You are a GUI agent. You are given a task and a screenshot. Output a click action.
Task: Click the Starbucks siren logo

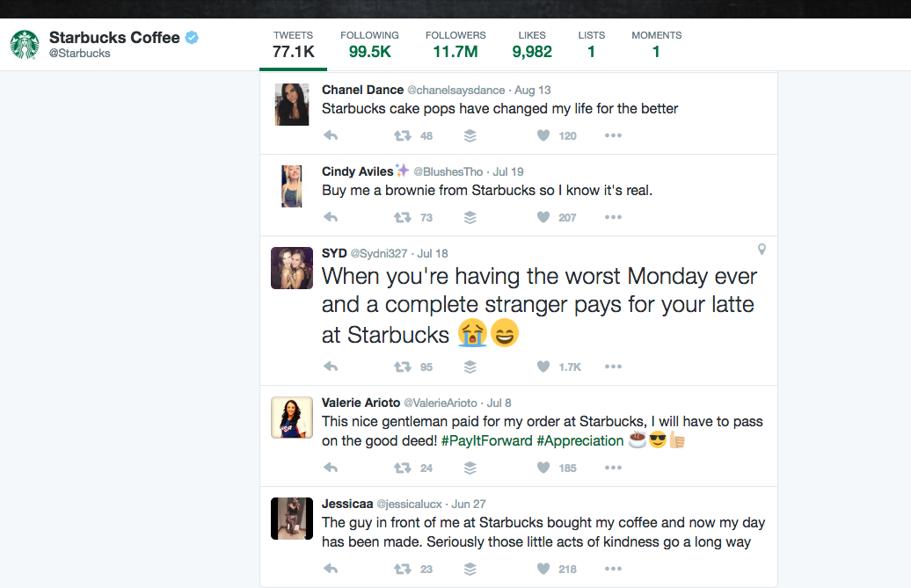(x=25, y=44)
